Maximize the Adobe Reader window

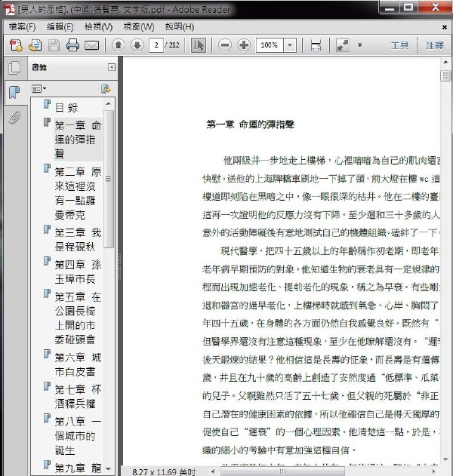point(408,7)
